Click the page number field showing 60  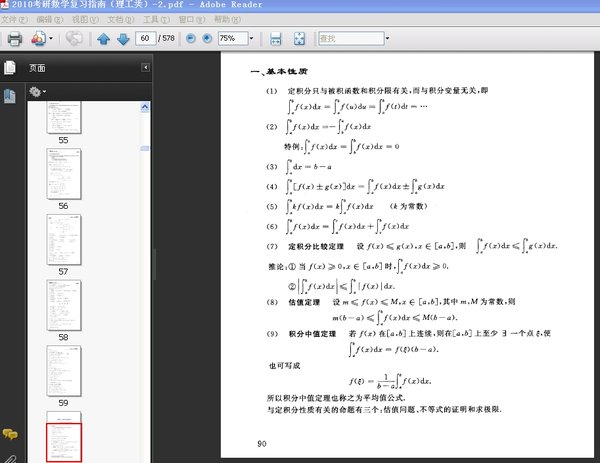coord(145,38)
